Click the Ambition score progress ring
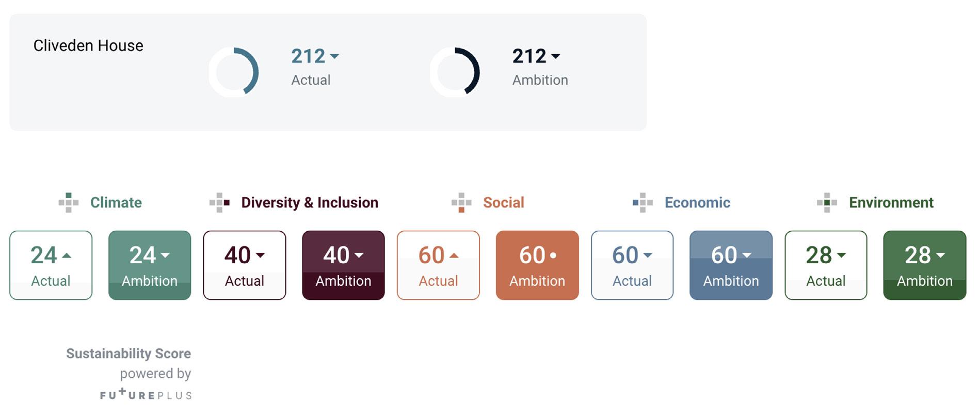Viewport: 980px width, 417px height. (455, 72)
